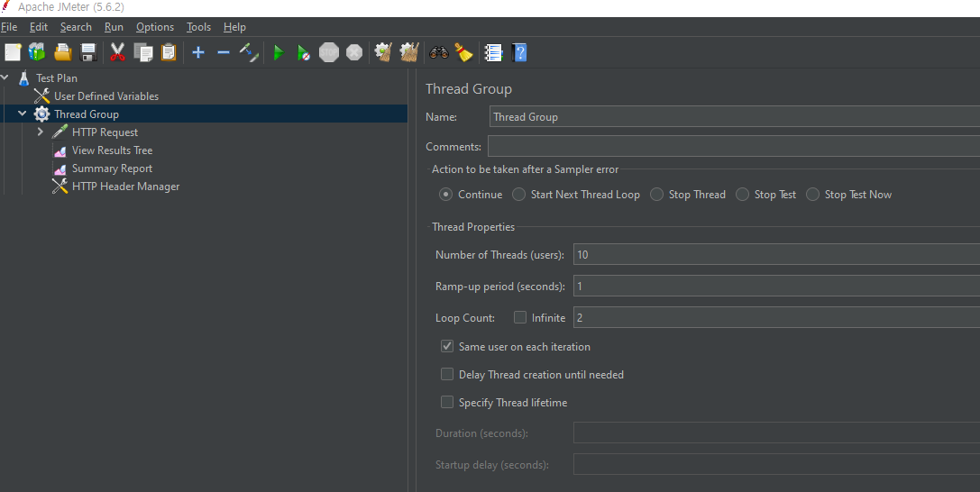This screenshot has height=492, width=980.
Task: Collapse the Test Plan tree node
Action: tap(5, 78)
